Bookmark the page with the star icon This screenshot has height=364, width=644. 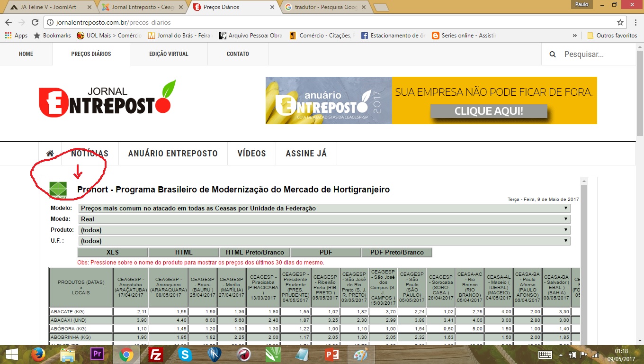pyautogui.click(x=620, y=22)
